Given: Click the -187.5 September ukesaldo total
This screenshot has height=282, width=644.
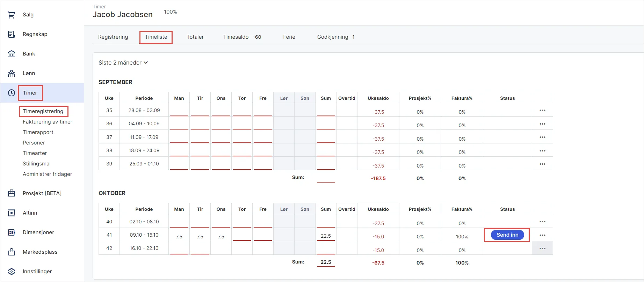Looking at the screenshot, I should tap(378, 178).
